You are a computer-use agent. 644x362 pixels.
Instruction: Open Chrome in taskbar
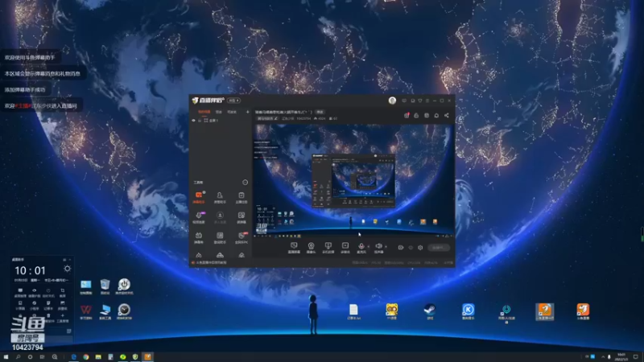click(x=86, y=357)
